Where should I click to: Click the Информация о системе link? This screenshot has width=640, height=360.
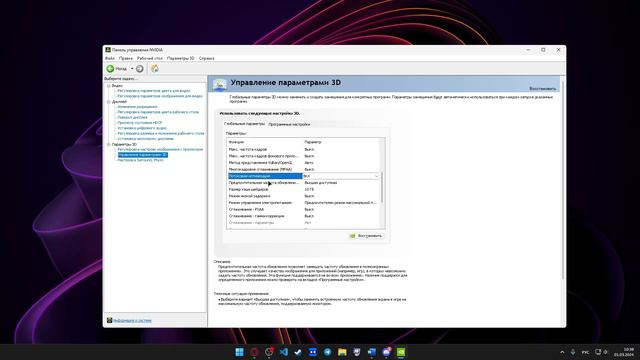132,321
